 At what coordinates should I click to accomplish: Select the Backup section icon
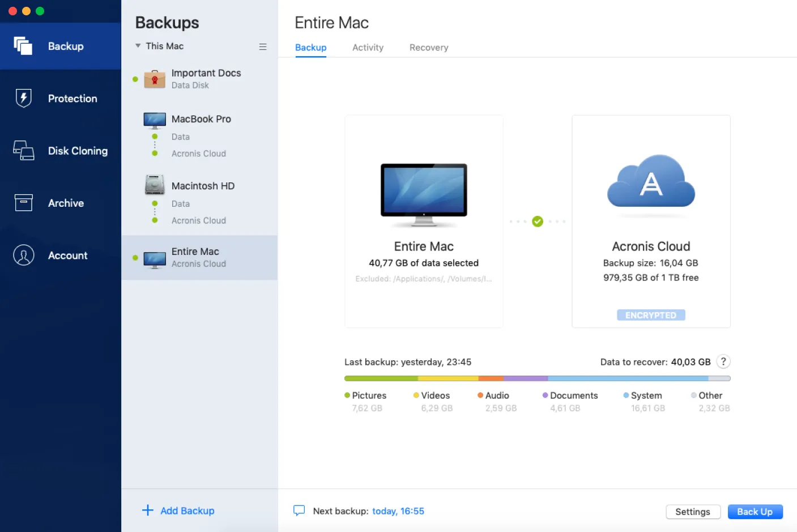(x=23, y=46)
